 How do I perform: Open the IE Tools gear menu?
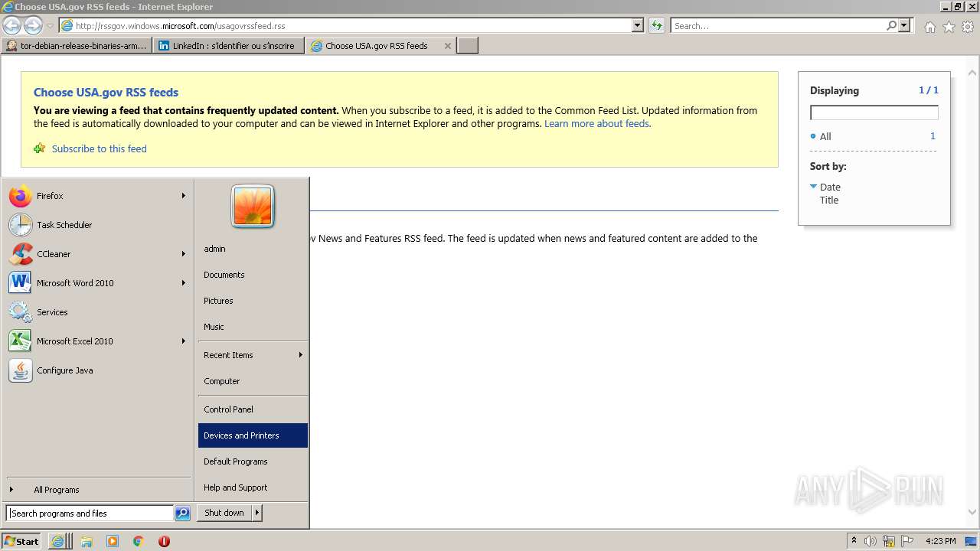968,27
